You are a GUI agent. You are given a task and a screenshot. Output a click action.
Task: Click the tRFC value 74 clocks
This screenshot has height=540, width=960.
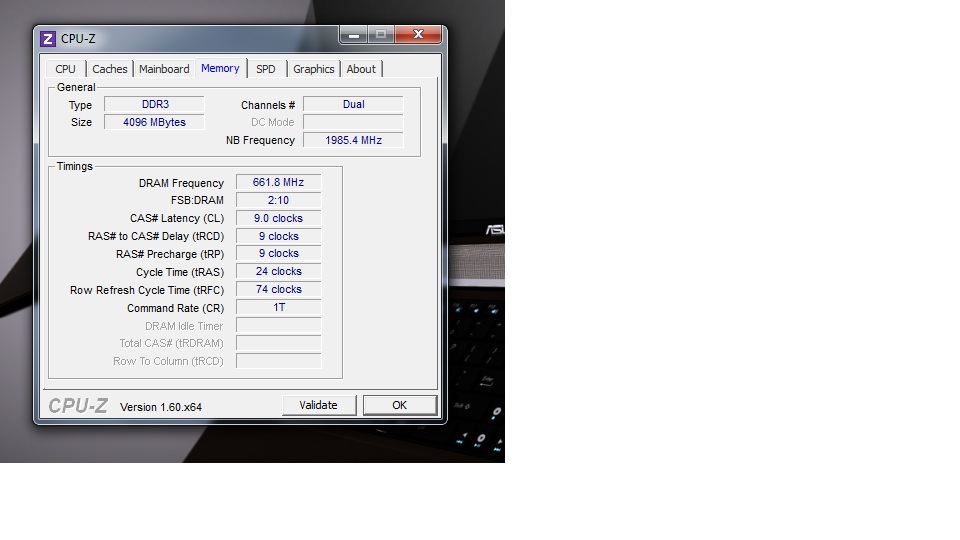[x=279, y=290]
